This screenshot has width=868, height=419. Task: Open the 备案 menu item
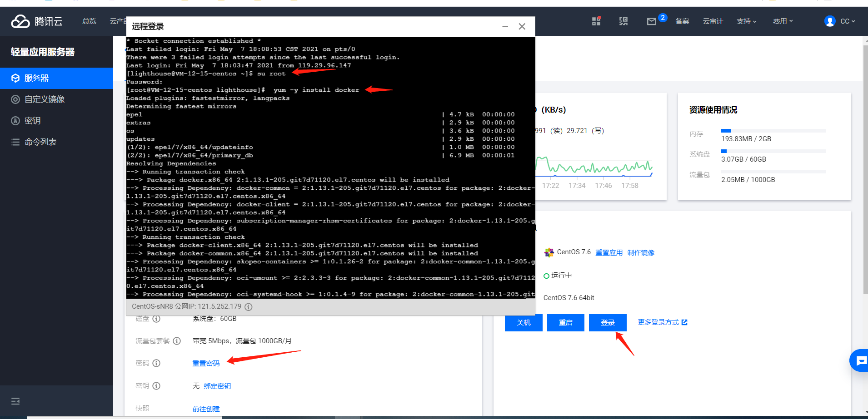tap(682, 21)
